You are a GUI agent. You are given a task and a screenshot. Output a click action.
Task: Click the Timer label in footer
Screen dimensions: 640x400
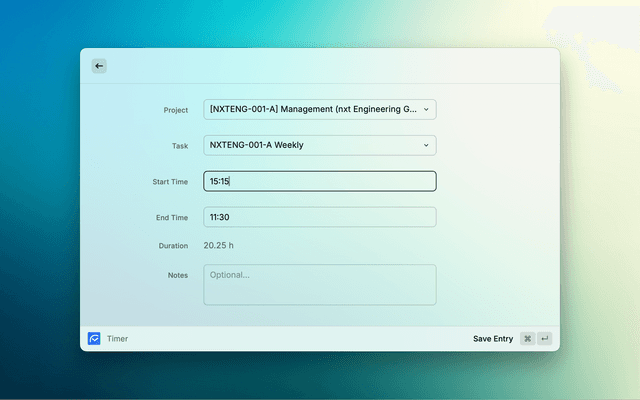click(x=118, y=338)
